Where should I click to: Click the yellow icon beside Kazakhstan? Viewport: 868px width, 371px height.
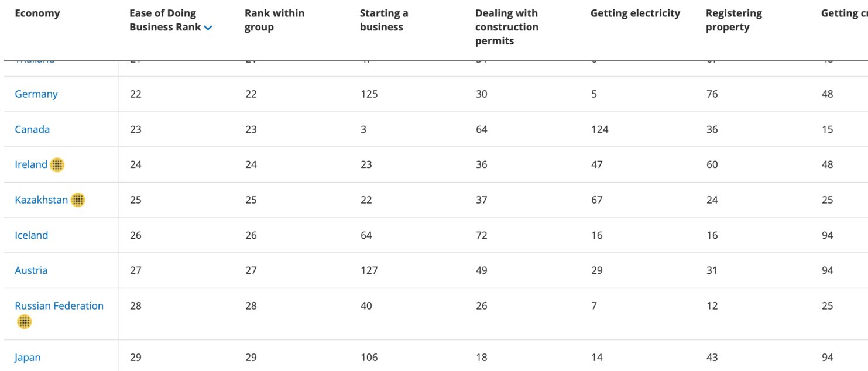(78, 200)
